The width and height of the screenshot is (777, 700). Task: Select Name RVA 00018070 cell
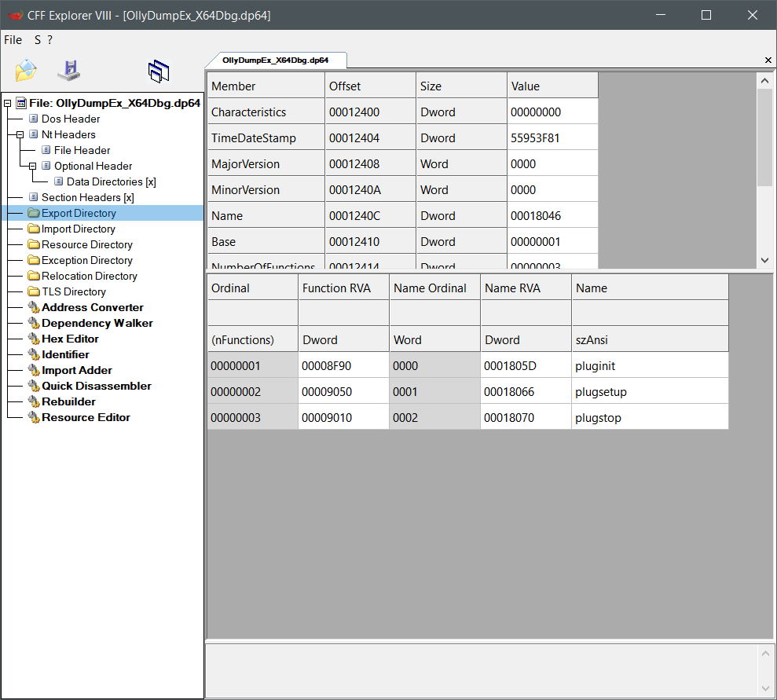tap(526, 418)
